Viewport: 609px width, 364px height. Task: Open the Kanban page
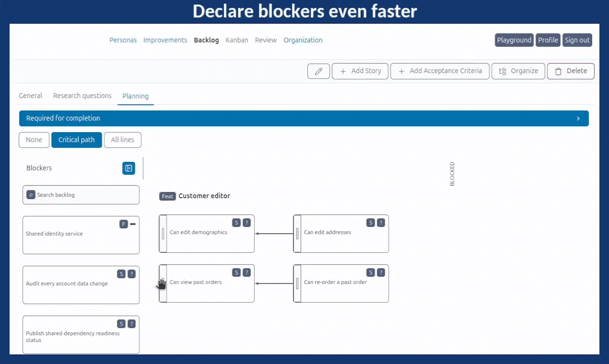pyautogui.click(x=237, y=40)
